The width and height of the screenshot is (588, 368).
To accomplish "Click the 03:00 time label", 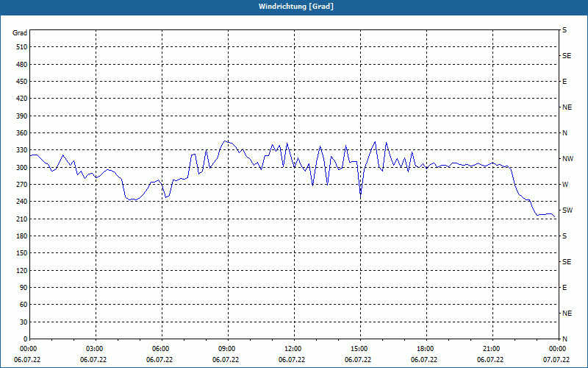I will point(96,349).
